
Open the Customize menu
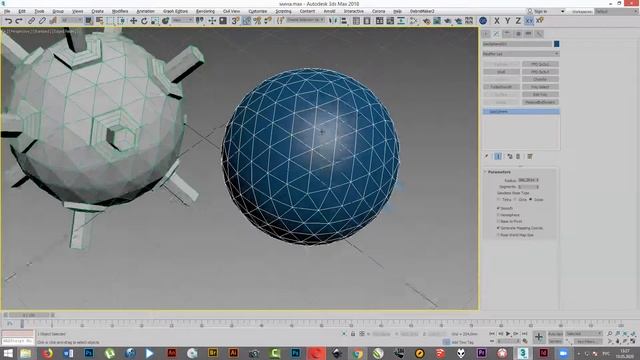pyautogui.click(x=258, y=11)
